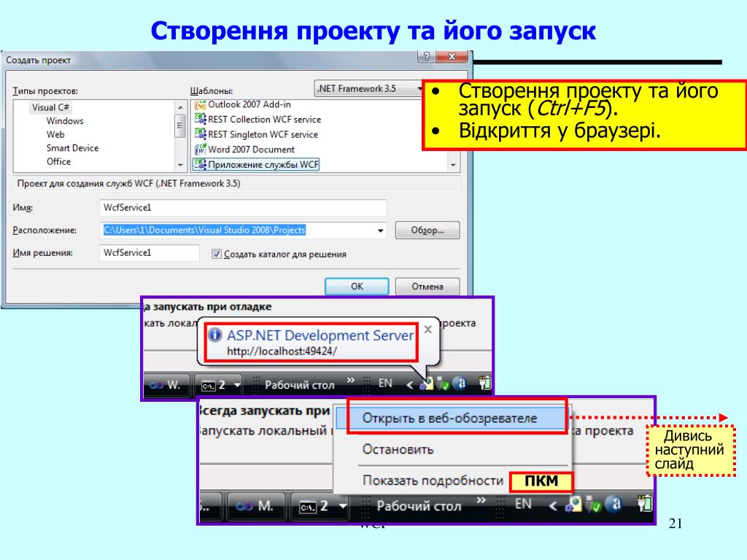Click project types scrollbar down arrow

click(x=180, y=166)
